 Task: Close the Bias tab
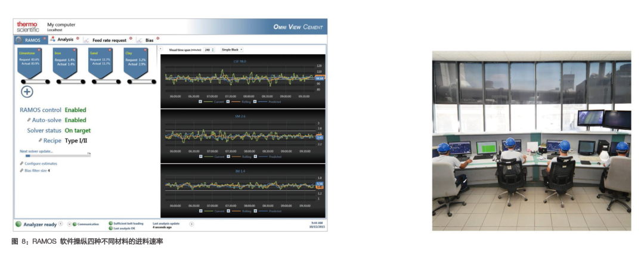point(157,38)
